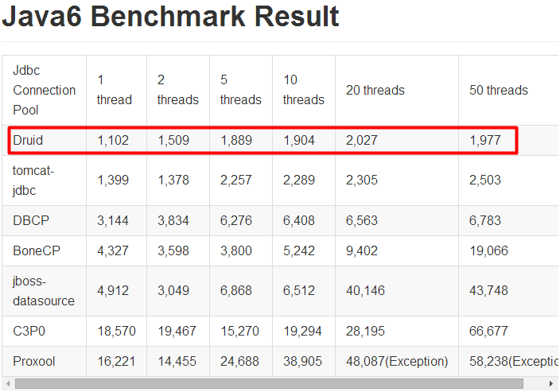Click the 10 threads column header

(x=304, y=90)
